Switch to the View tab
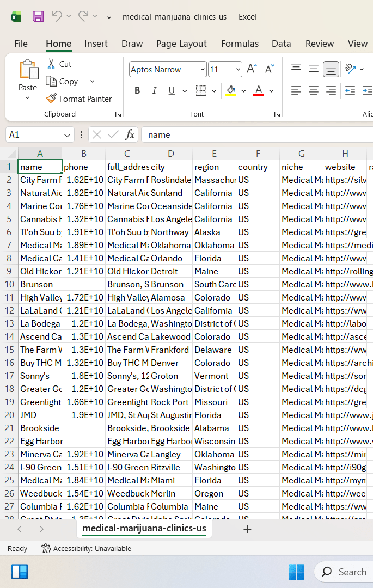Viewport: 373px width, 588px height. point(358,44)
